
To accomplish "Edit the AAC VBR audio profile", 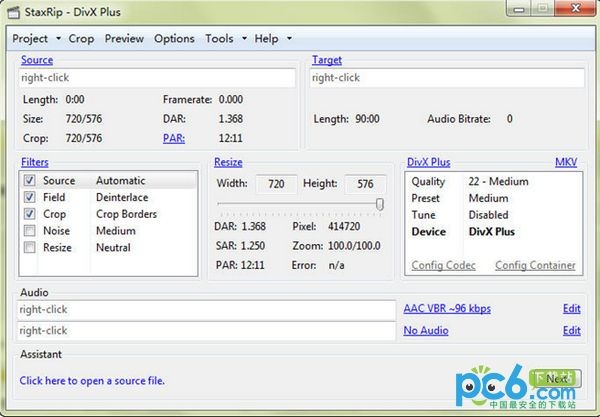I will pos(572,309).
